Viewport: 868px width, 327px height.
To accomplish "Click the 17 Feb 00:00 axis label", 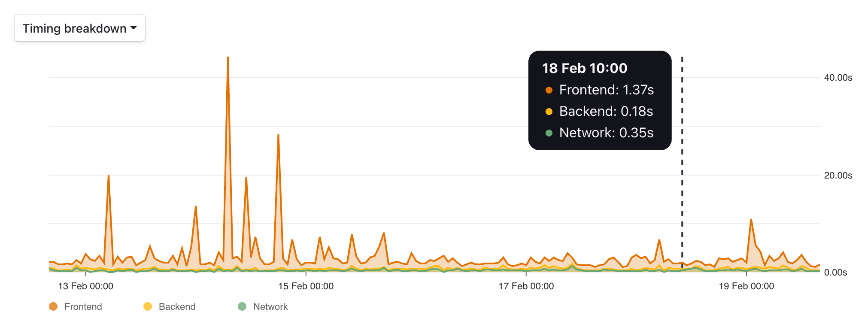I will [526, 286].
